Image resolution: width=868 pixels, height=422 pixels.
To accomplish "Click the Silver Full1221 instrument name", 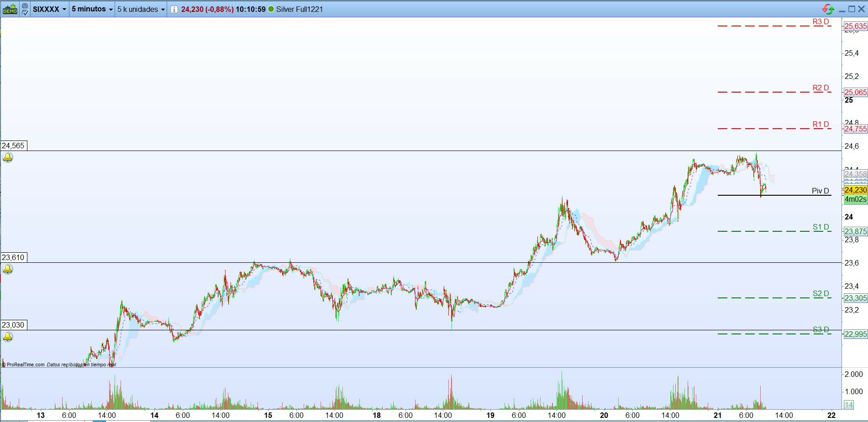I will pyautogui.click(x=300, y=9).
